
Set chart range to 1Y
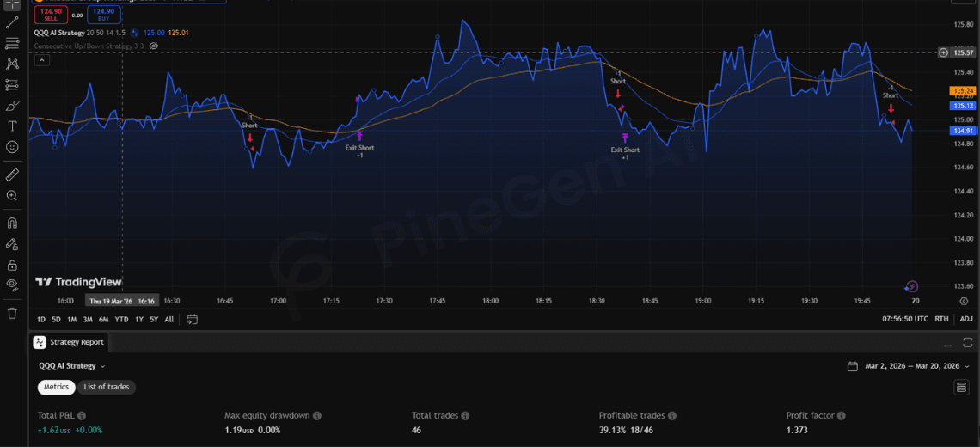point(138,320)
